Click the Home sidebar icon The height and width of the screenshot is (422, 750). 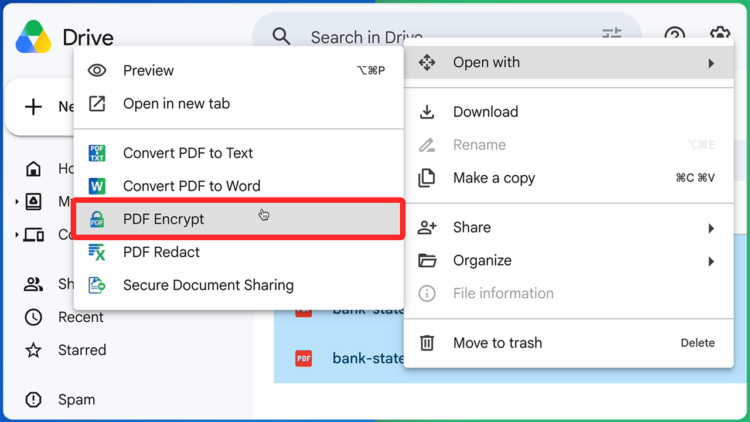click(33, 168)
